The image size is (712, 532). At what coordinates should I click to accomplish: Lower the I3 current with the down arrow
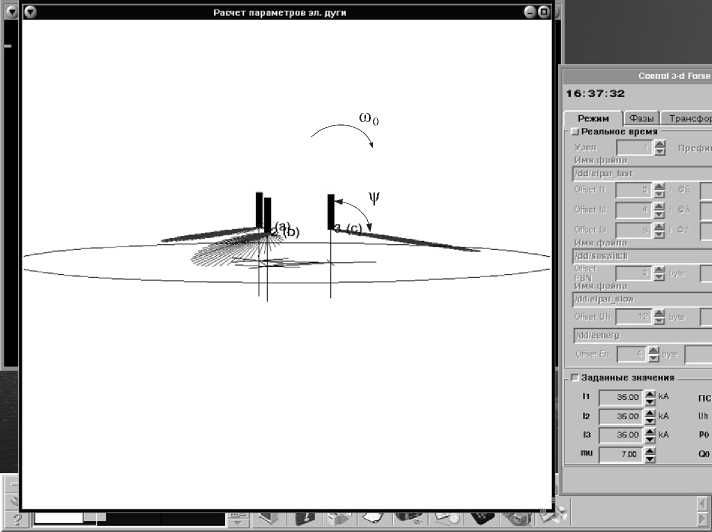coord(650,439)
